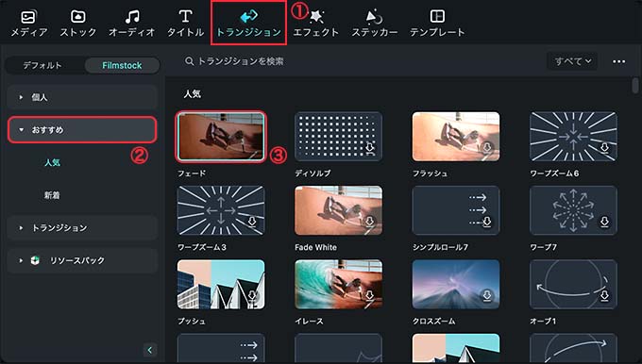Download the シンプルロール7 transition
The image size is (642, 364).
point(487,222)
